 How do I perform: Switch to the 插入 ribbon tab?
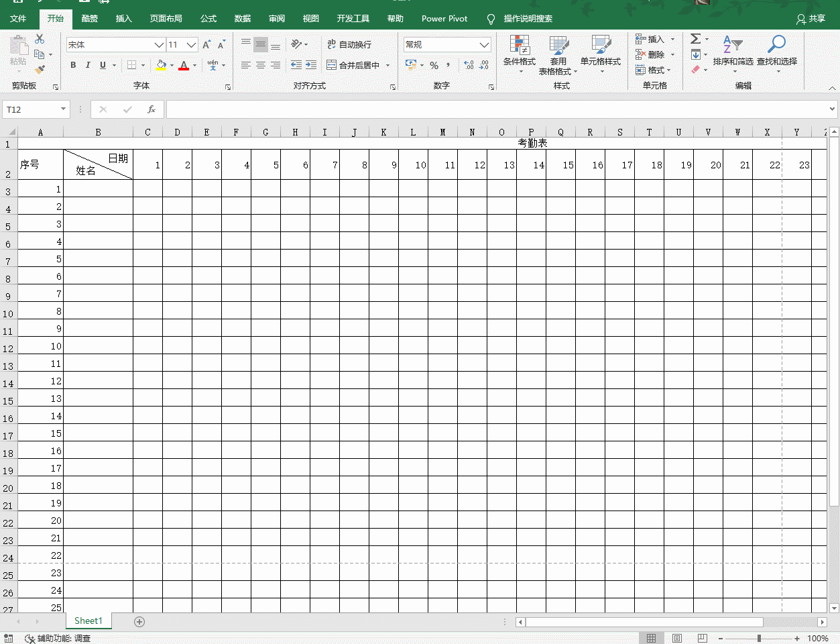pyautogui.click(x=123, y=18)
